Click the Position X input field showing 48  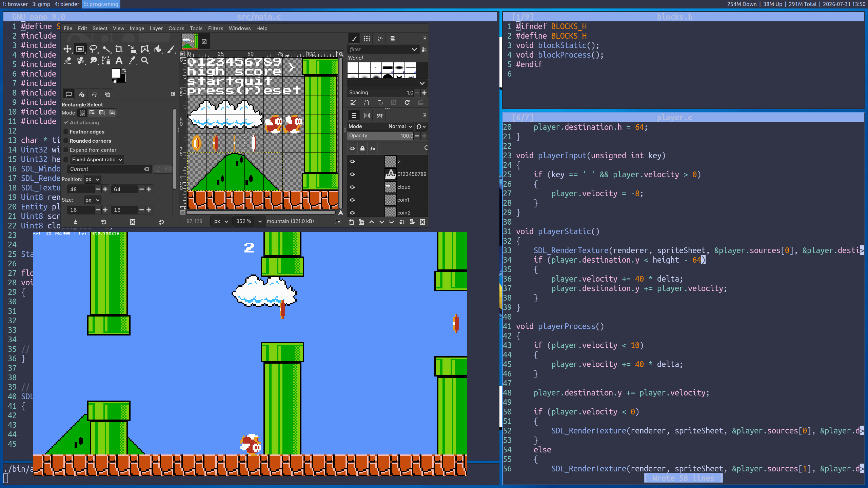point(81,189)
